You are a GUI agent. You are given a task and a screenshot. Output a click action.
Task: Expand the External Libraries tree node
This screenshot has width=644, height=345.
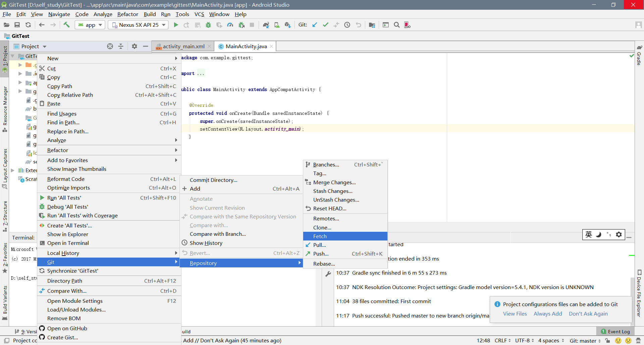click(12, 170)
